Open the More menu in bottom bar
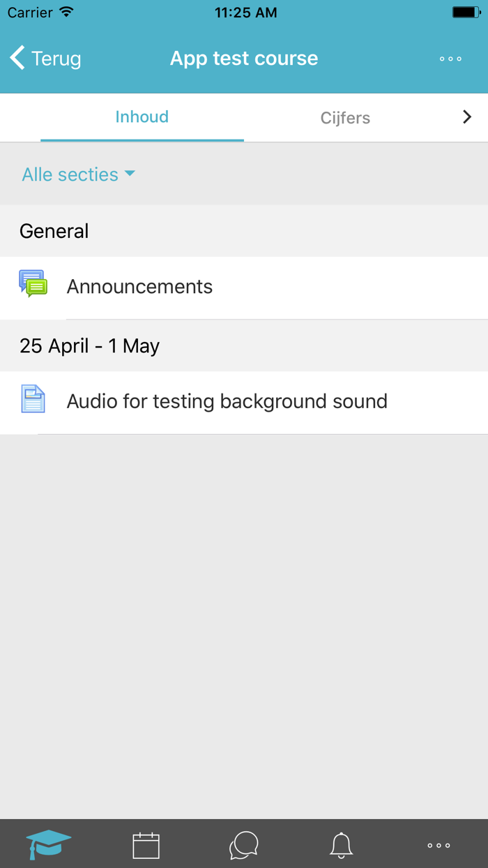This screenshot has height=868, width=488. tap(439, 845)
